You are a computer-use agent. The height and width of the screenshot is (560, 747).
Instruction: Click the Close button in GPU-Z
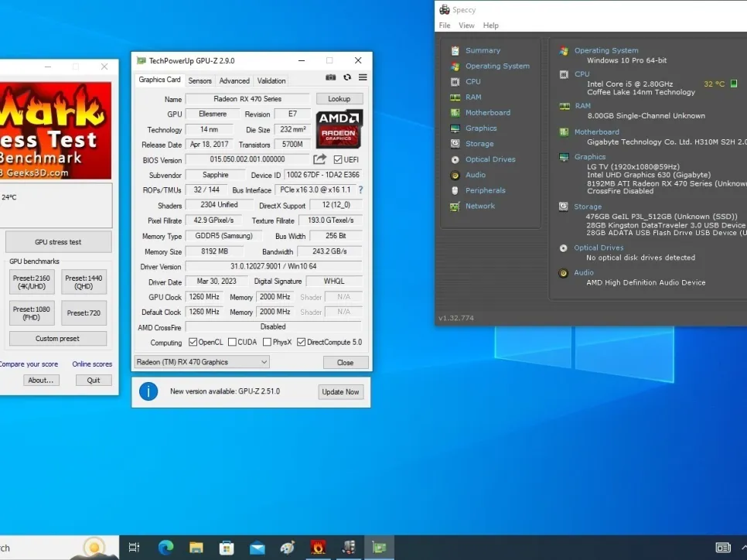point(346,363)
